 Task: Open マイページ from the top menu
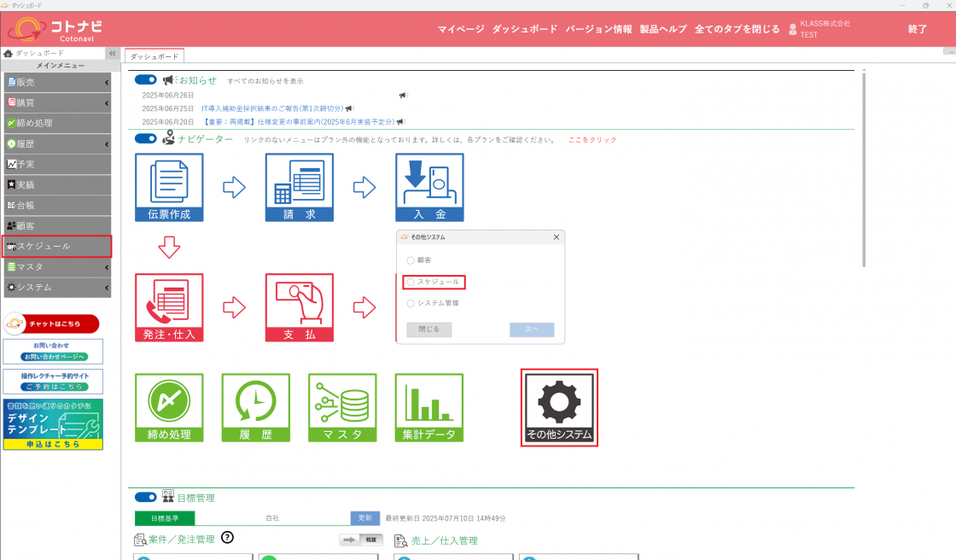point(461,29)
